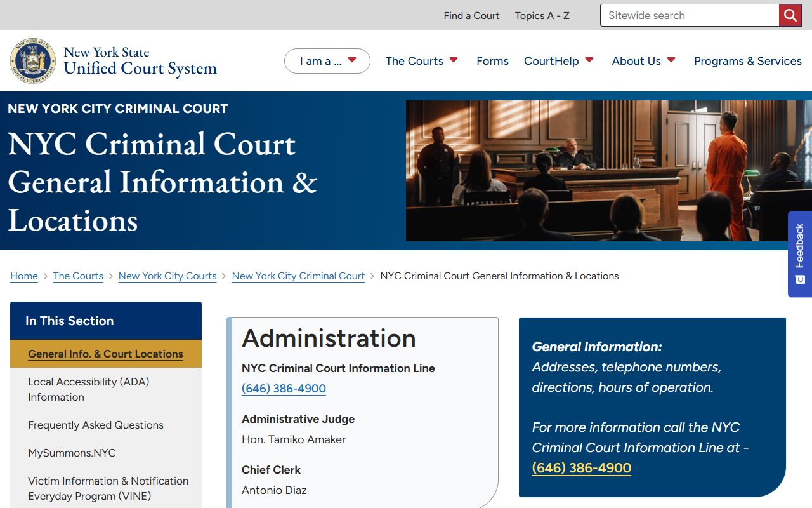Open New York City Courts breadcrumb
The height and width of the screenshot is (508, 812).
coord(167,276)
